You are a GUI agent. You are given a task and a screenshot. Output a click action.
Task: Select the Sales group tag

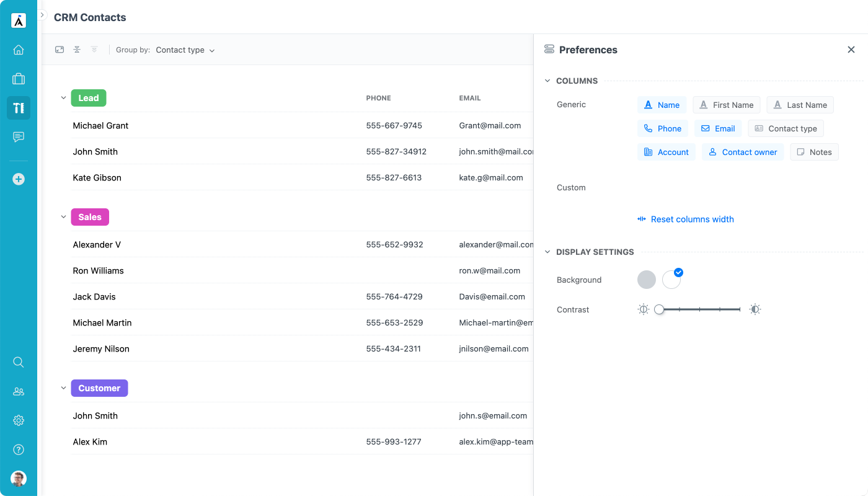tap(90, 217)
